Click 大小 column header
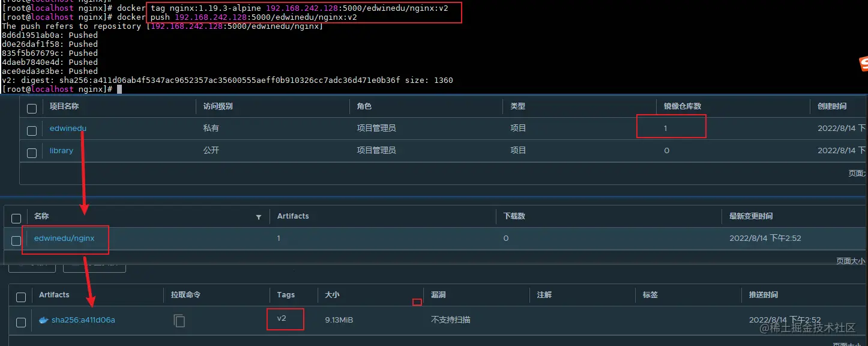Screen dimensions: 868x346 (x=332, y=295)
